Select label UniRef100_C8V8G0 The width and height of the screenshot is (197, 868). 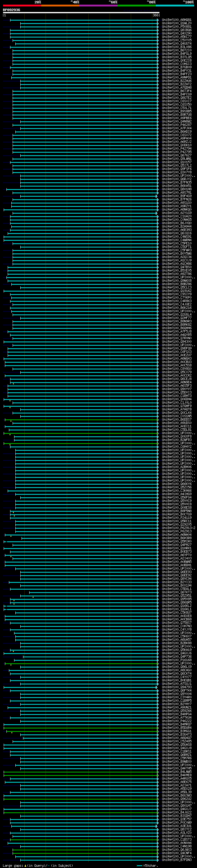pos(177,369)
